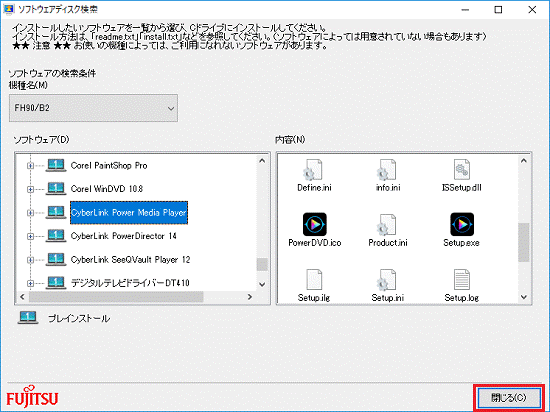Viewport: 550px width, 412px height.
Task: Click the contents pane scroll down arrow
Action: pyautogui.click(x=524, y=297)
